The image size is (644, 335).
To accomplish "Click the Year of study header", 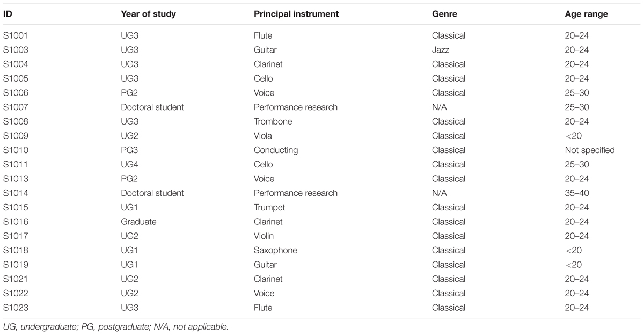I will coord(148,14).
